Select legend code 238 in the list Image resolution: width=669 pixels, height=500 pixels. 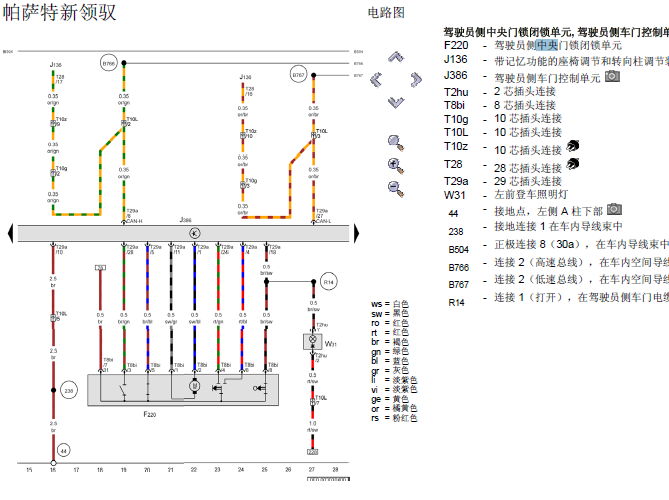point(456,232)
